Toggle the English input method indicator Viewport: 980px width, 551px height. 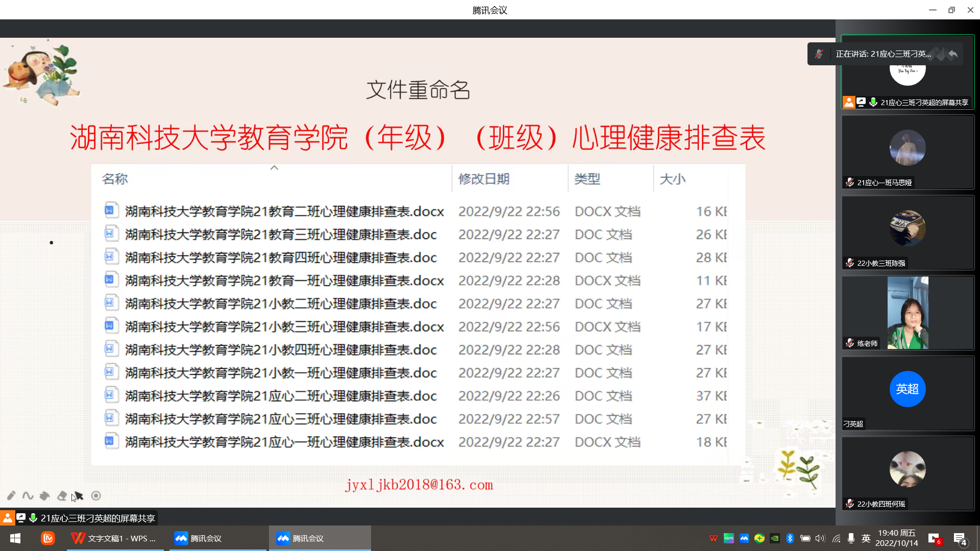tap(866, 538)
